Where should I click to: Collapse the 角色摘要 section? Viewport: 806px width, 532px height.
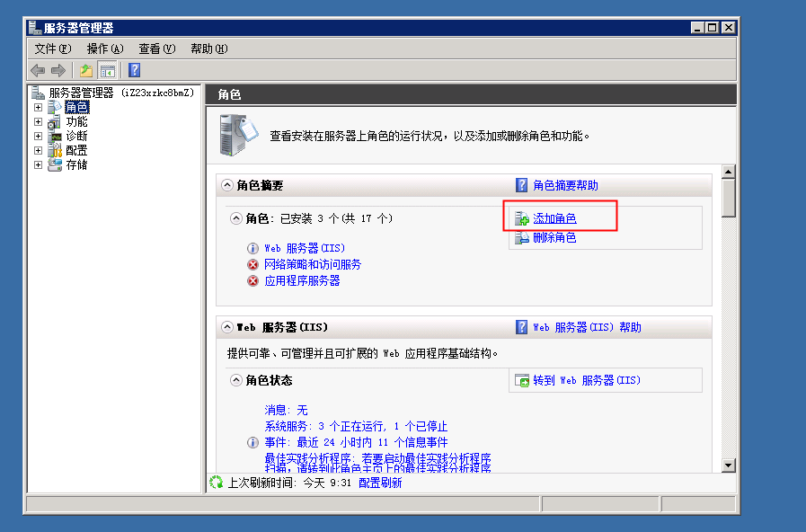point(226,185)
